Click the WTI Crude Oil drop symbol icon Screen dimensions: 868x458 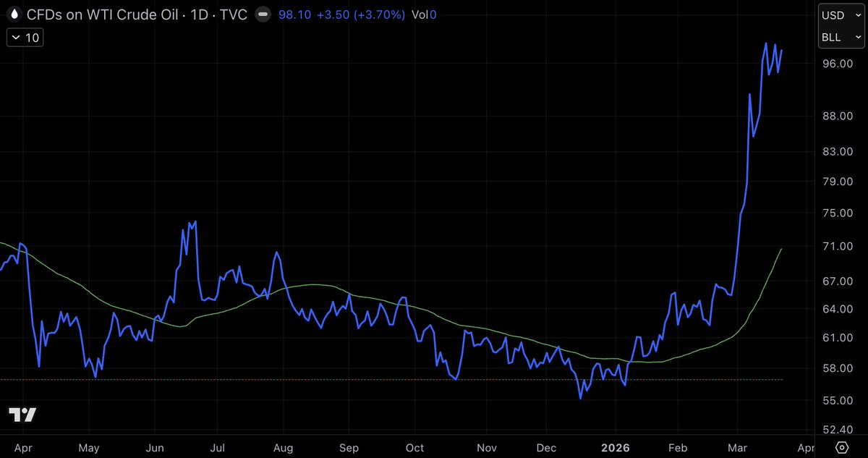pos(14,14)
